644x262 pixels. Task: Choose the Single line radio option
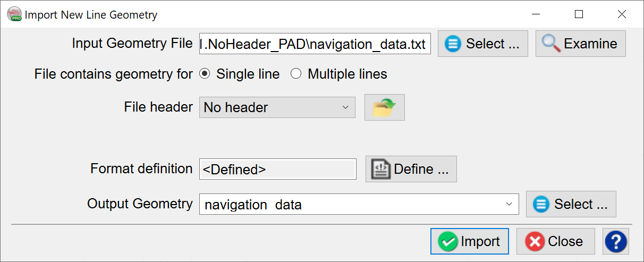click(204, 74)
